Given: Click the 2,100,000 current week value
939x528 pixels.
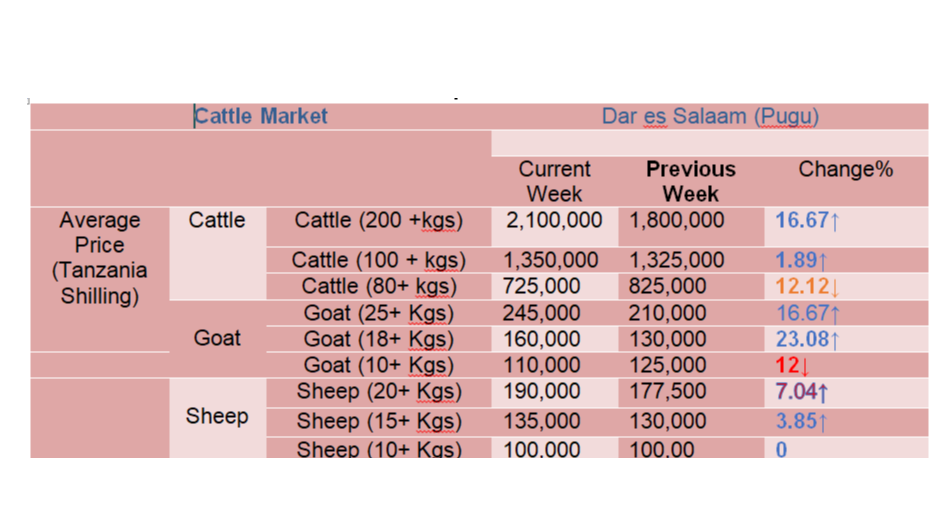Looking at the screenshot, I should 554,220.
